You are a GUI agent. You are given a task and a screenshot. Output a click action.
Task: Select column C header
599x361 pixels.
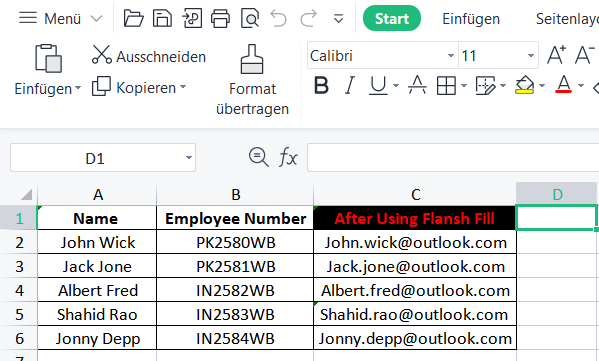click(x=415, y=194)
